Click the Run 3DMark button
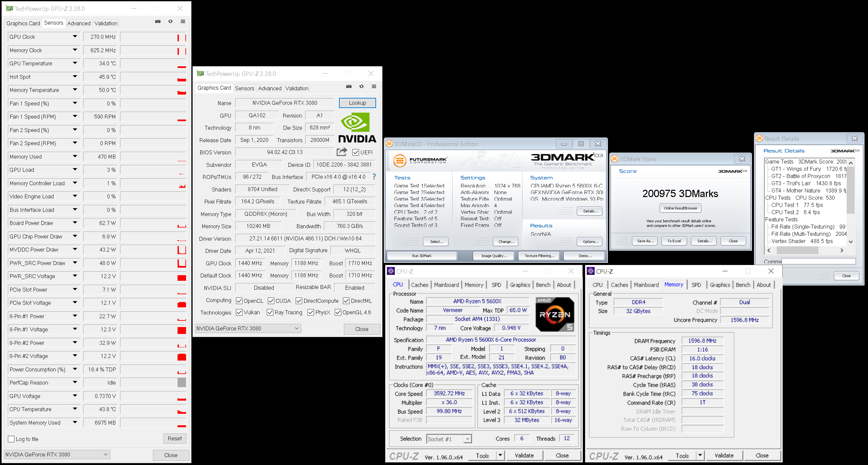Image resolution: width=868 pixels, height=465 pixels. click(422, 256)
